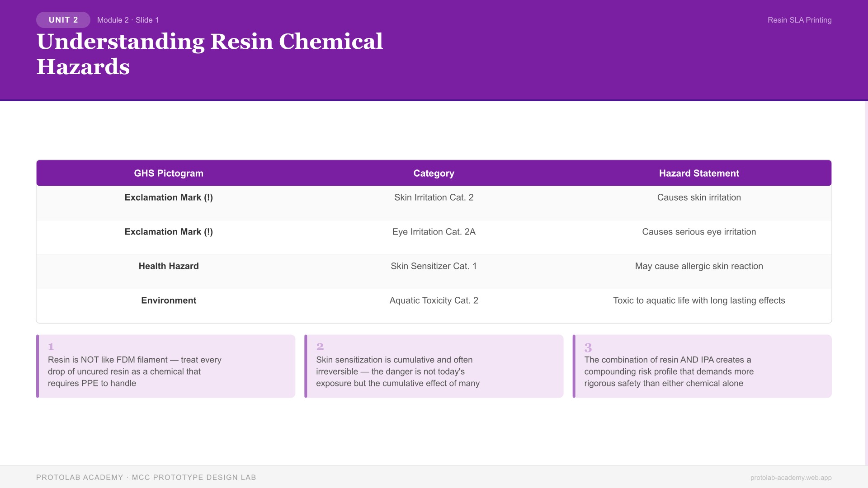Click the PROTOLAB ACADEMY footer text
The image size is (868, 488).
pyautogui.click(x=80, y=477)
